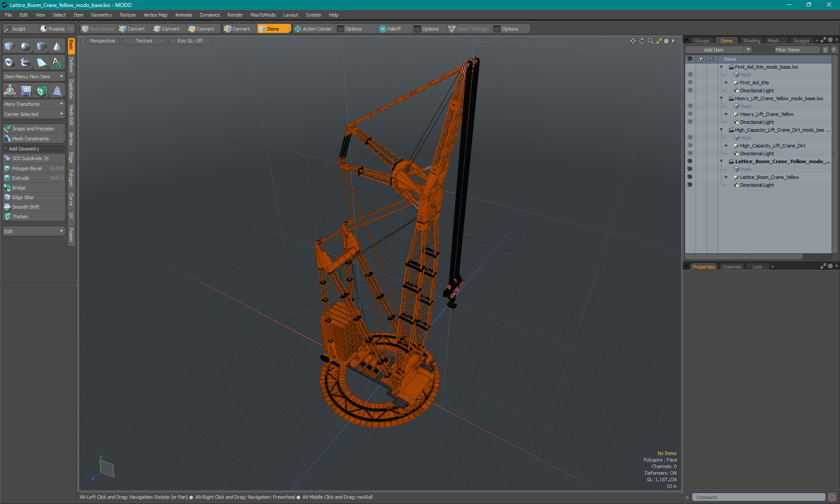Collapse Add Geometry section
The height and width of the screenshot is (504, 840).
tap(6, 149)
